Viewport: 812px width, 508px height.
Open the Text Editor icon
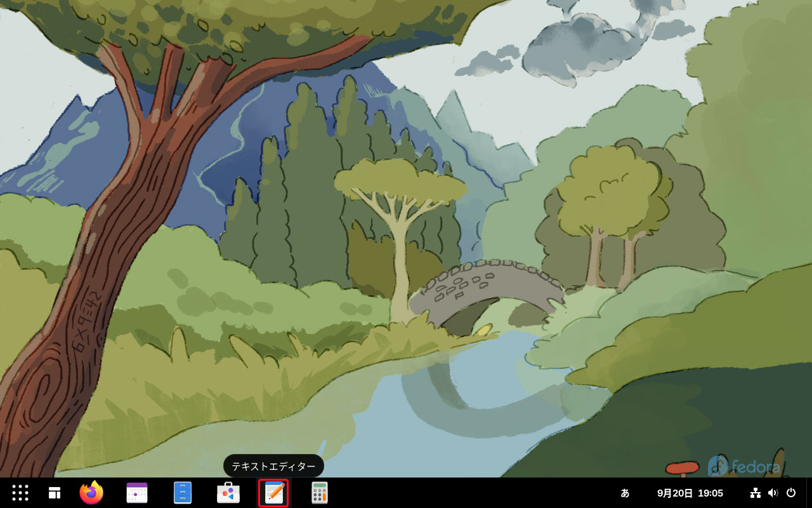coord(274,493)
